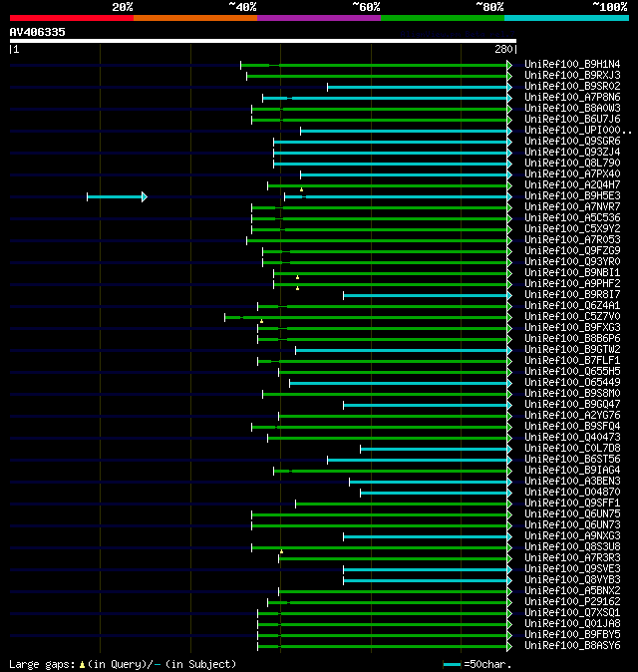Image resolution: width=638 pixels, height=672 pixels.
Task: Select the UniRef100_B8ASY6 label
Action: (x=572, y=646)
